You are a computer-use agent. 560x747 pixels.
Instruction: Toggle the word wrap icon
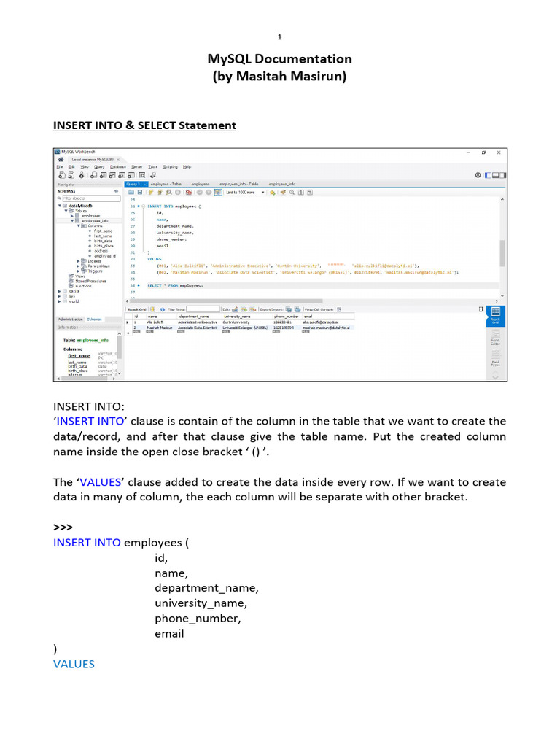point(310,193)
